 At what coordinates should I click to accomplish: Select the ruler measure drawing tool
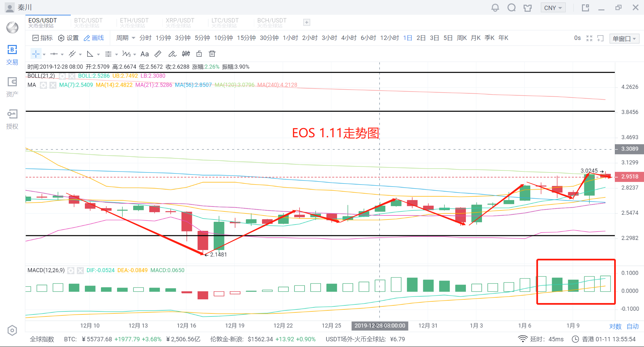tap(158, 54)
